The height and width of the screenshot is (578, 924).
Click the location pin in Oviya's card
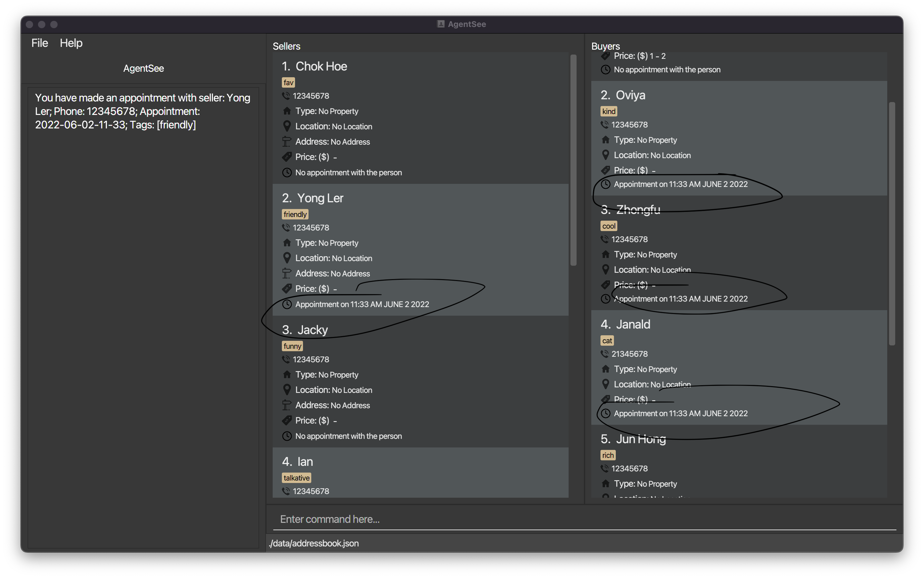pos(605,155)
